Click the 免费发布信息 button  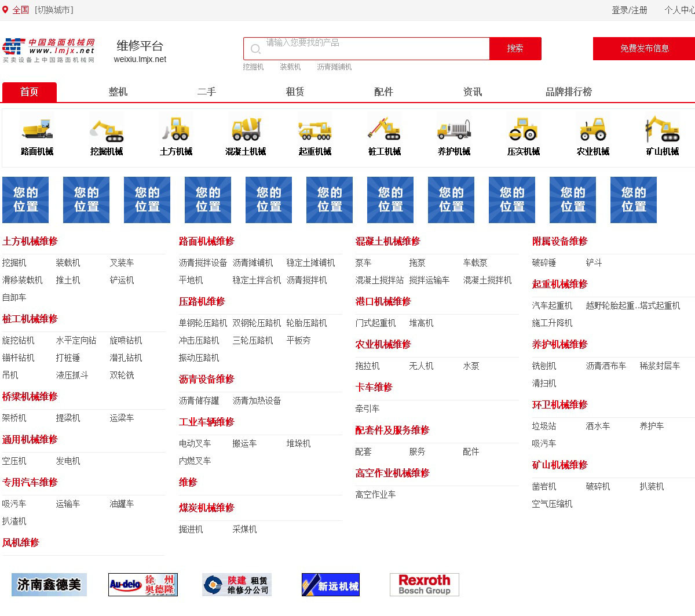[x=644, y=49]
